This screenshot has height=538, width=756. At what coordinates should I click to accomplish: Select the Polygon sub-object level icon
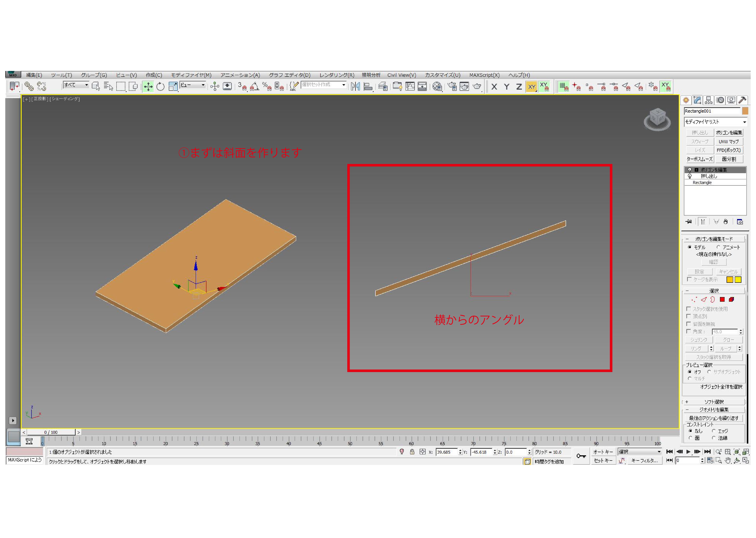click(x=722, y=299)
